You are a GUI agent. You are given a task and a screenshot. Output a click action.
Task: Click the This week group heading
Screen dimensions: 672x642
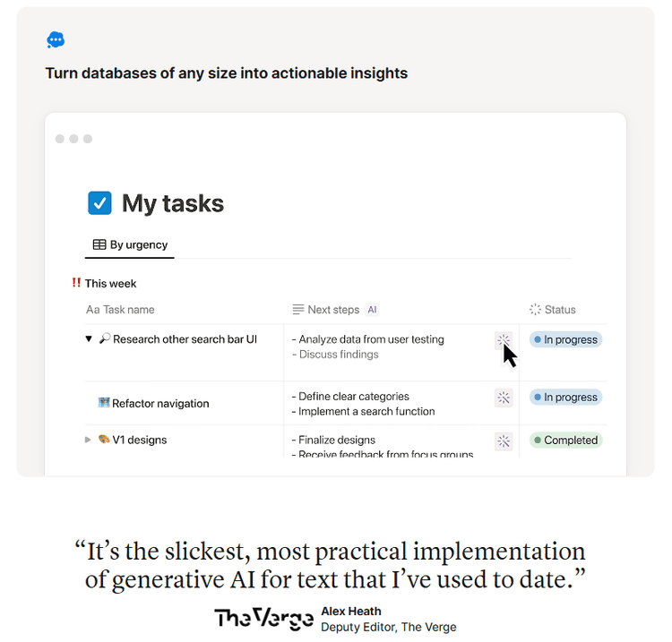pos(110,284)
